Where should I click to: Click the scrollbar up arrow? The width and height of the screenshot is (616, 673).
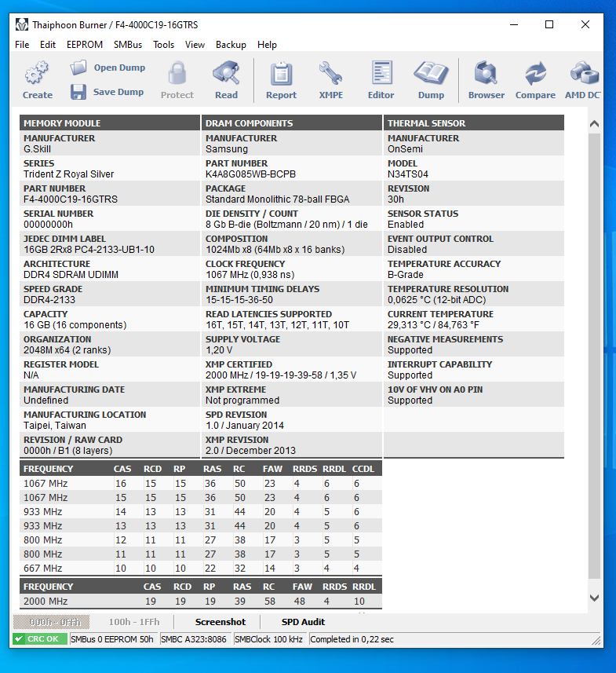coord(594,124)
